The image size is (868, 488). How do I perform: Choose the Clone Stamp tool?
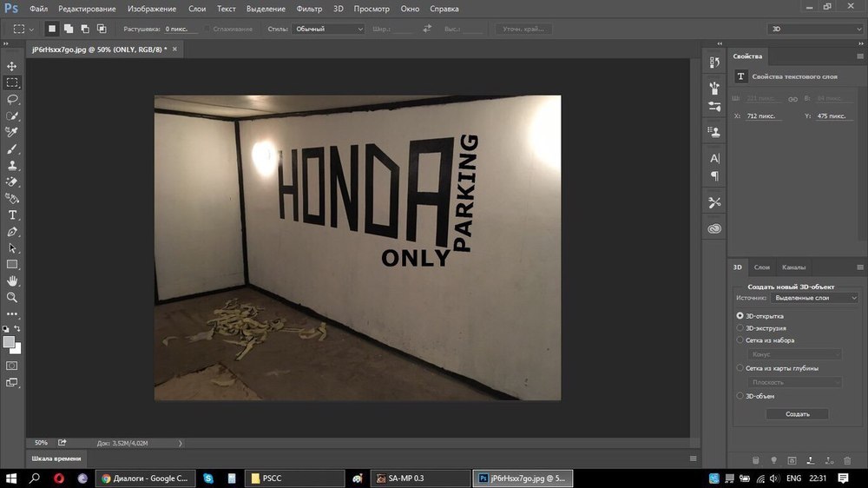coord(12,165)
